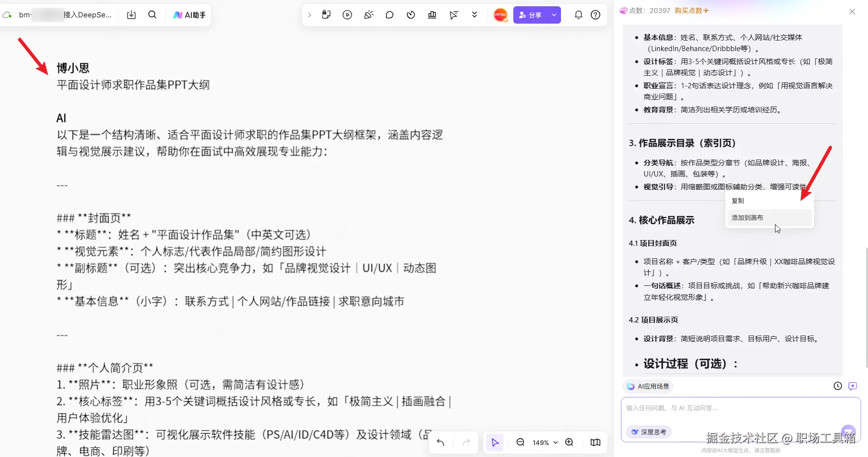The image size is (868, 457).
Task: Click the redo arrow
Action: coord(466,443)
